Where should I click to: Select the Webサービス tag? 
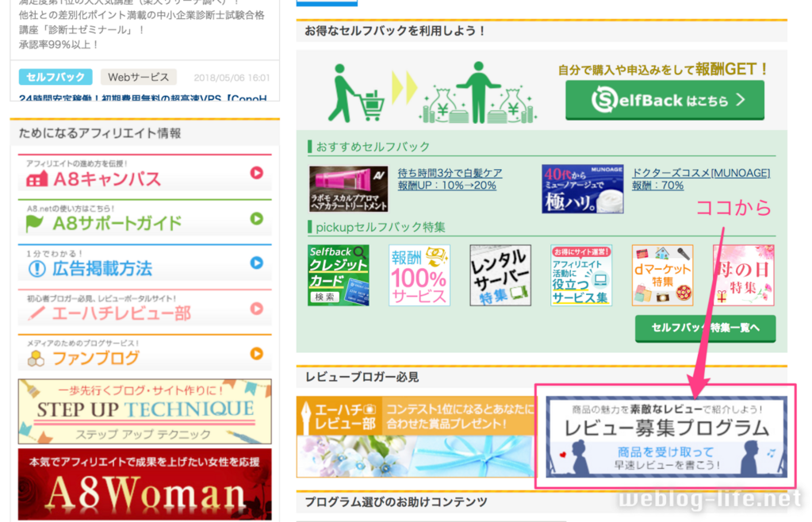point(138,77)
